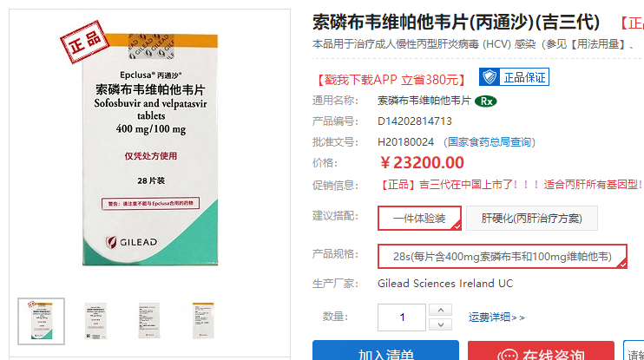This screenshot has width=644, height=360.
Task: Click the 在线咨询 online consult button
Action: click(x=541, y=350)
